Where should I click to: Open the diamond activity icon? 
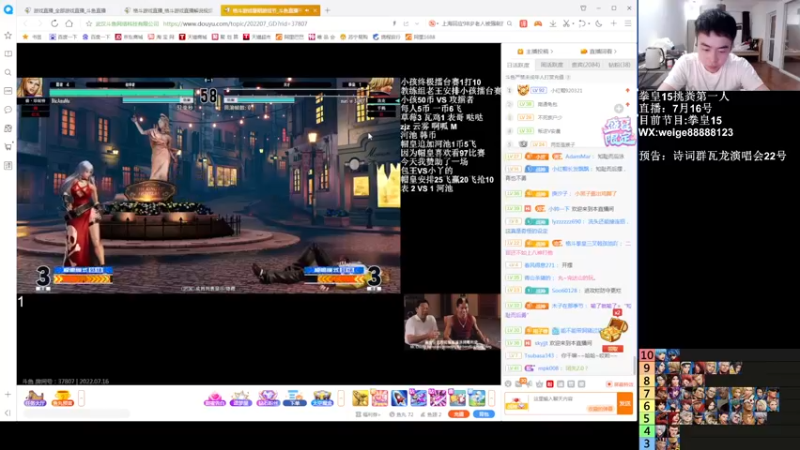[x=267, y=398]
